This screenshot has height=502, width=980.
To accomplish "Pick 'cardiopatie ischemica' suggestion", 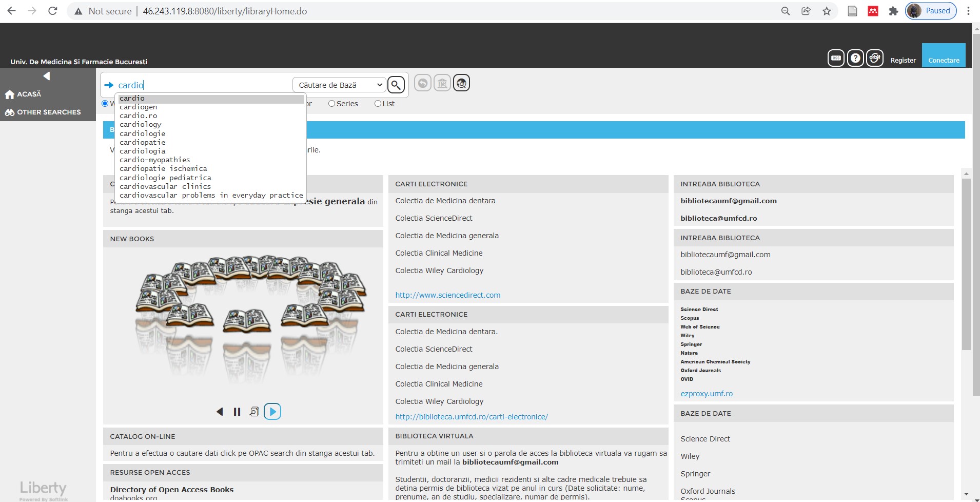I will tap(163, 168).
